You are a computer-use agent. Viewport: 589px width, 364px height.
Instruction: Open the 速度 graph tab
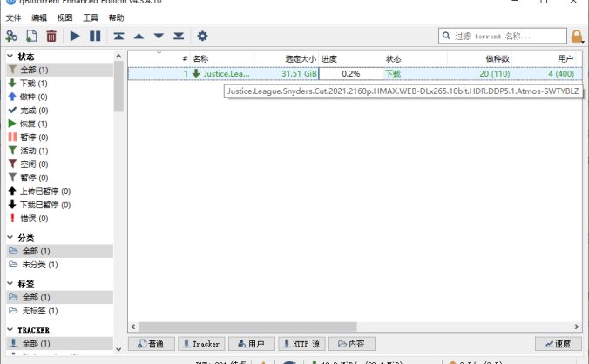tap(559, 344)
